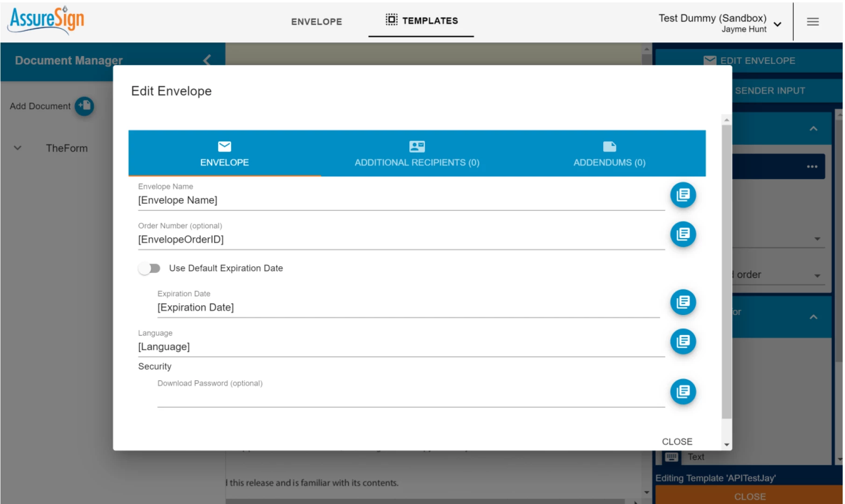The width and height of the screenshot is (845, 504).
Task: Open the hamburger main menu
Action: 813,21
